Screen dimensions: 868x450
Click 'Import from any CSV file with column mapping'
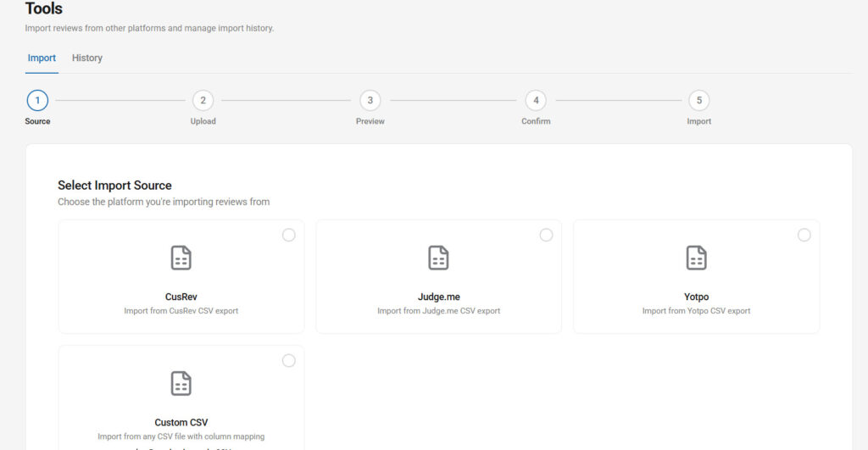pyautogui.click(x=181, y=436)
